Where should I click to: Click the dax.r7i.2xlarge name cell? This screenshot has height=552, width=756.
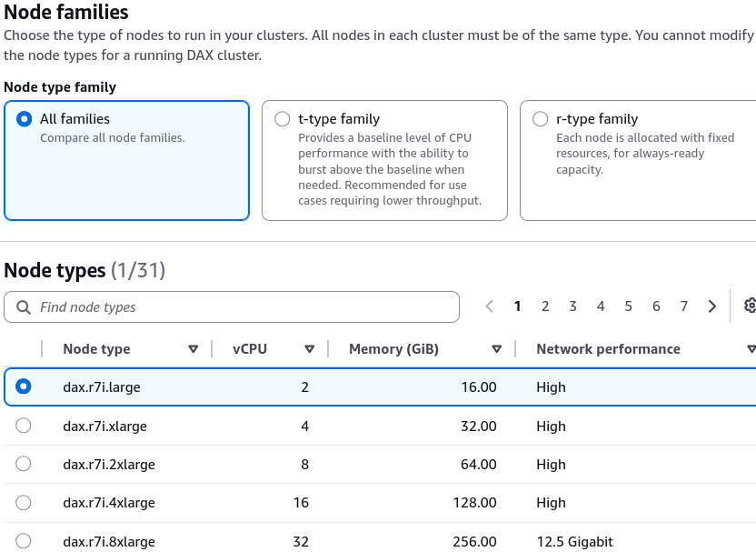click(109, 464)
